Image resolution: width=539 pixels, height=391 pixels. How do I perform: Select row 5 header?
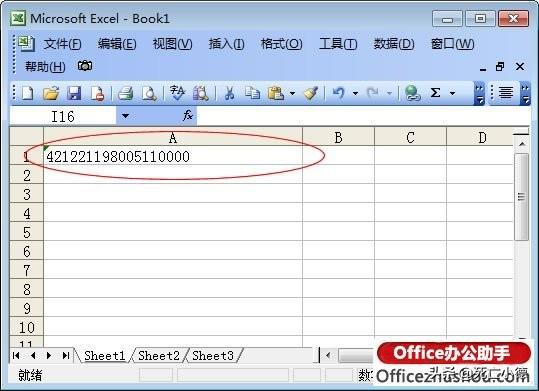pos(27,232)
